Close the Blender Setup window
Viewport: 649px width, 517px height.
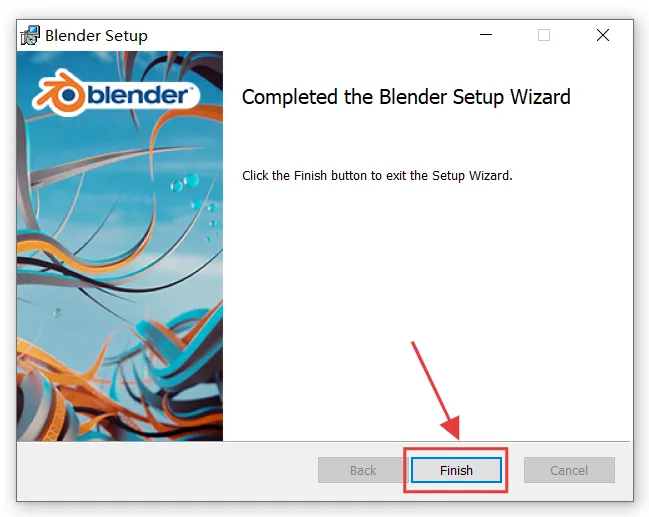603,35
